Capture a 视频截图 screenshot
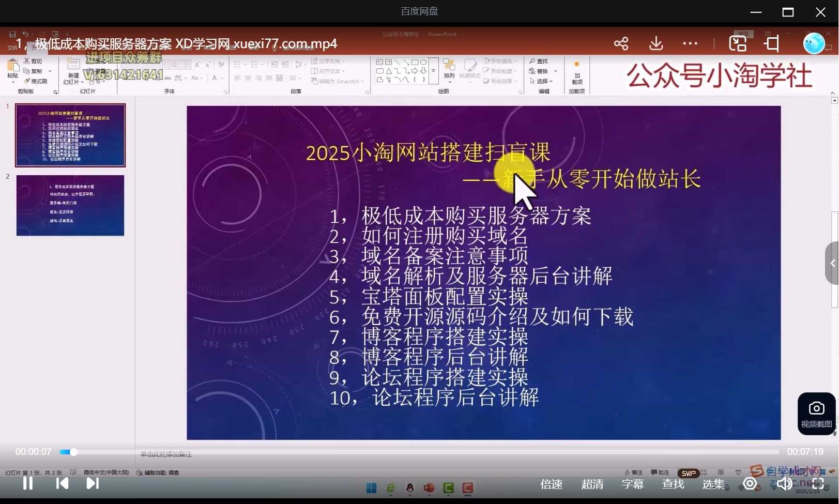839x504 pixels. click(816, 413)
